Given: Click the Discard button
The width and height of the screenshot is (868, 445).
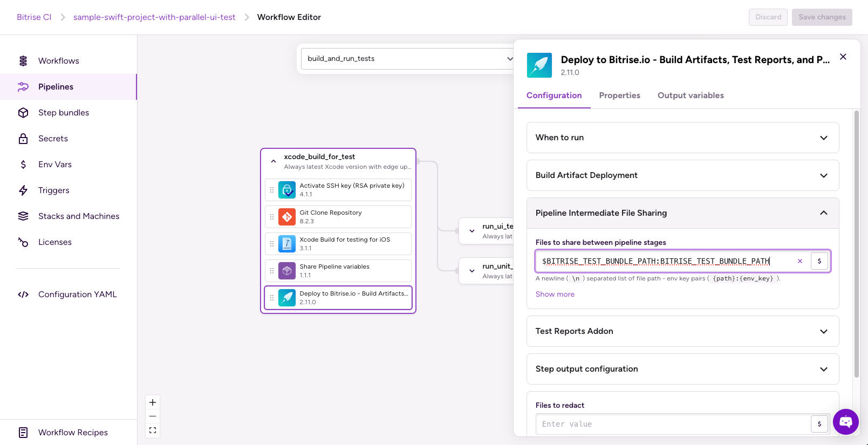Looking at the screenshot, I should pyautogui.click(x=768, y=17).
